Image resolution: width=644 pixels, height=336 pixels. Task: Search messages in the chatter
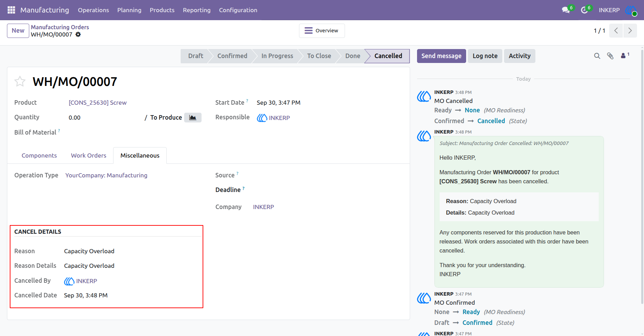(x=597, y=56)
